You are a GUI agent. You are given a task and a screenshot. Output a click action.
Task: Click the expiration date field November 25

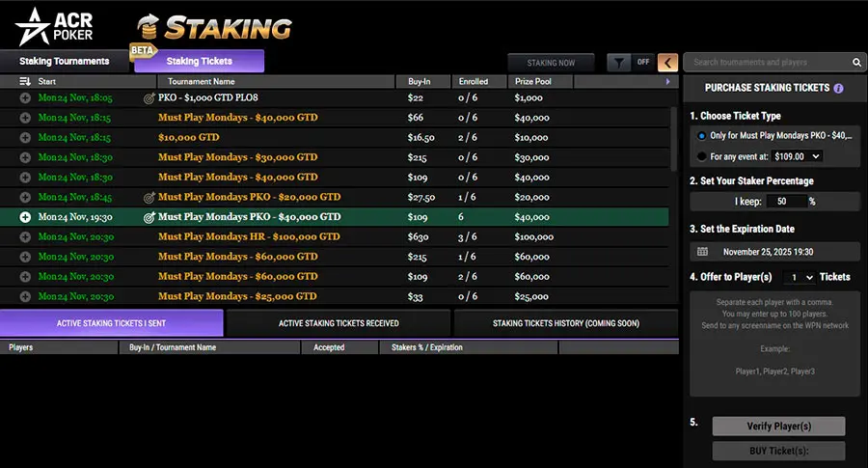tap(774, 252)
